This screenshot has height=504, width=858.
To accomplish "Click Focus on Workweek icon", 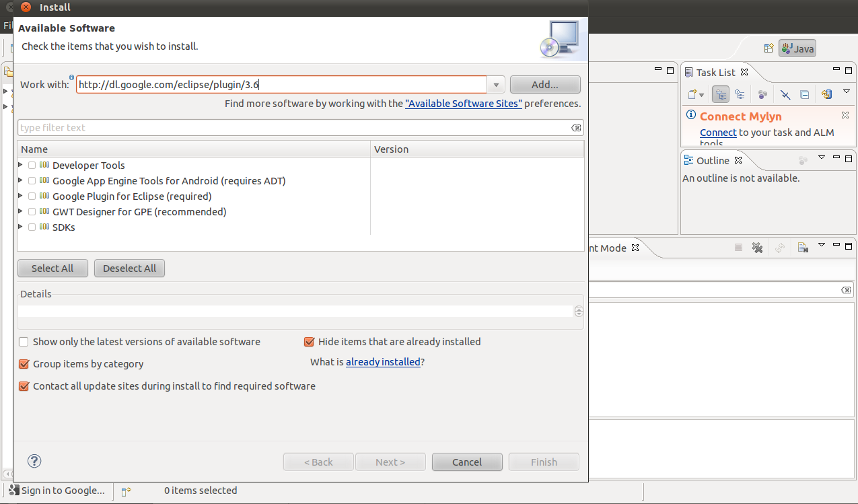I will click(x=762, y=95).
